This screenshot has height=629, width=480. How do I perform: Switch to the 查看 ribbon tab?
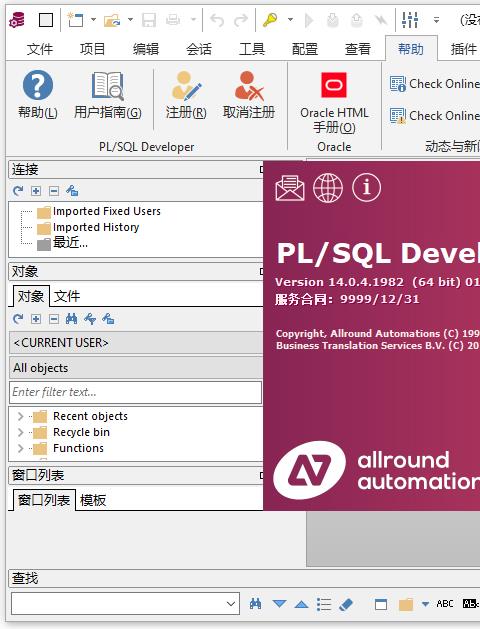coord(358,49)
